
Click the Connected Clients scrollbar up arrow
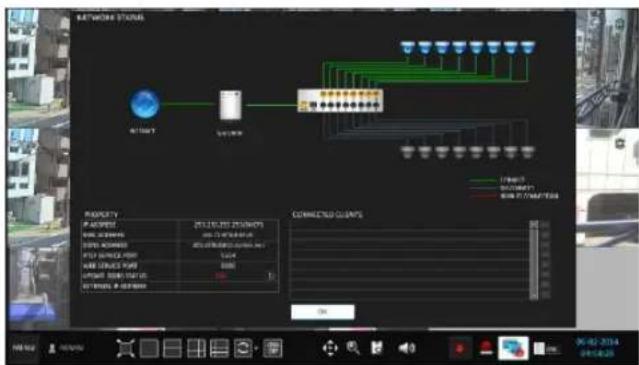[533, 224]
